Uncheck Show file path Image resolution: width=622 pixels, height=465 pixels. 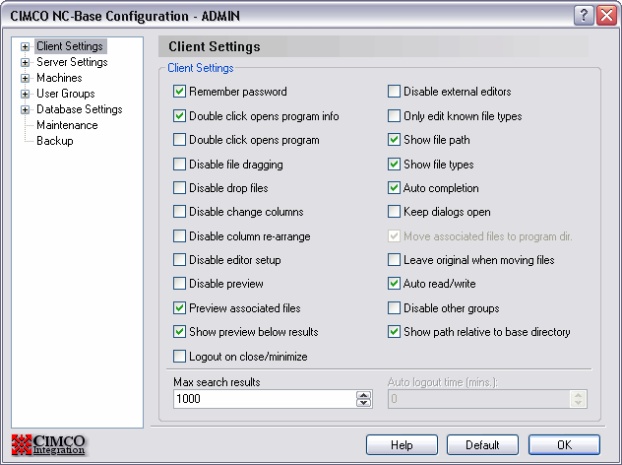click(x=394, y=140)
